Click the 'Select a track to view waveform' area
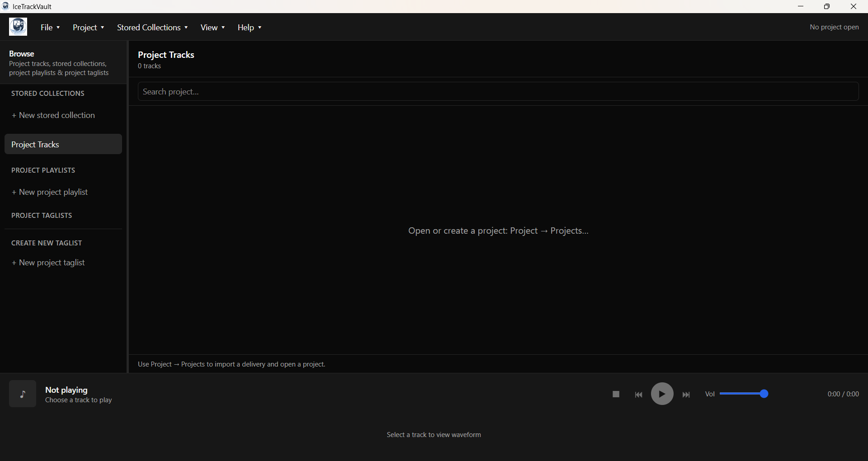The image size is (868, 461). tap(434, 435)
